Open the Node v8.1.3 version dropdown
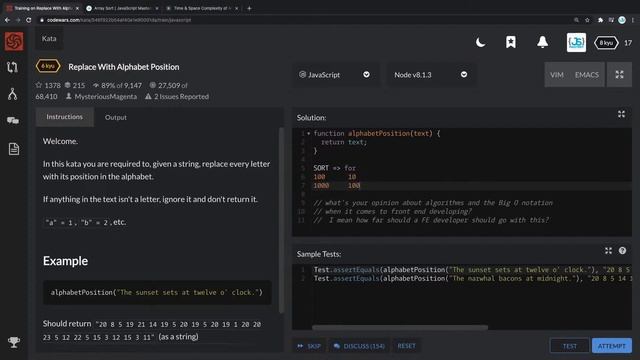This screenshot has height=360, width=640. coord(431,75)
